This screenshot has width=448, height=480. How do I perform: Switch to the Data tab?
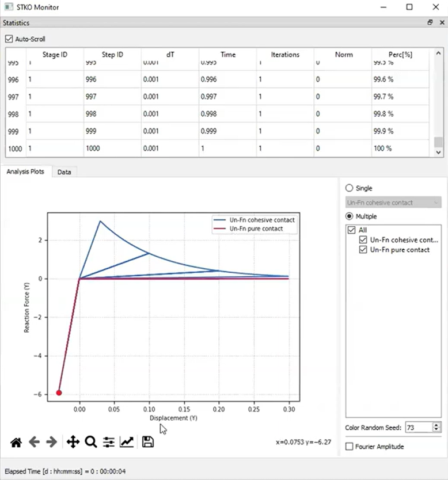pyautogui.click(x=64, y=172)
